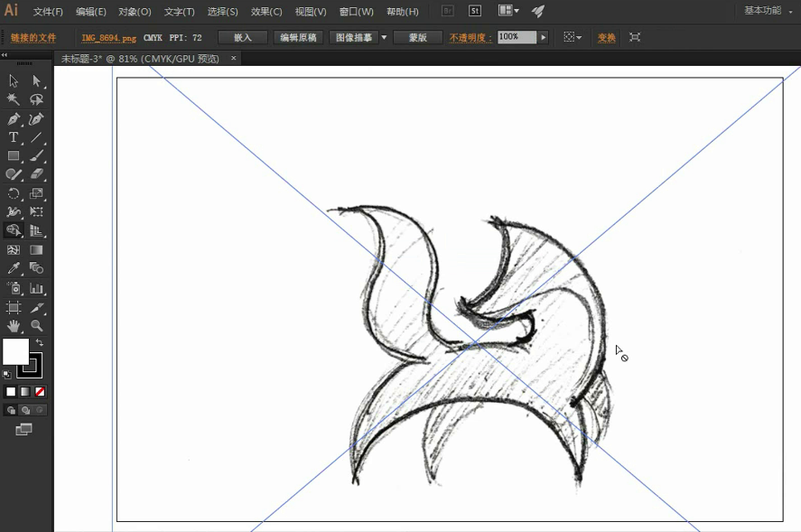Open the 帮助(H) menu

point(403,11)
